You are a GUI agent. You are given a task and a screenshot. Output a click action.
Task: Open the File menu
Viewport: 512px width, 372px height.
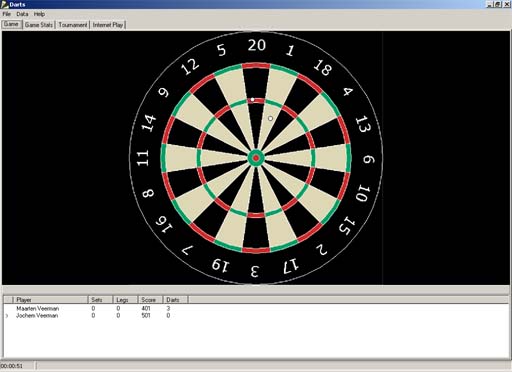7,14
